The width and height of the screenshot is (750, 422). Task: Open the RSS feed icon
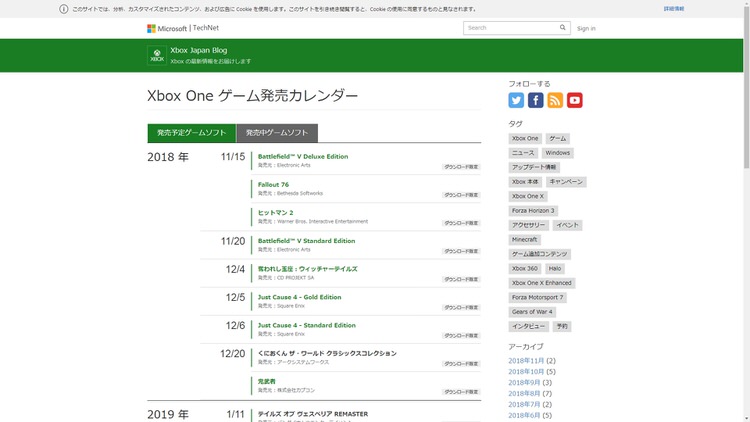coord(555,100)
